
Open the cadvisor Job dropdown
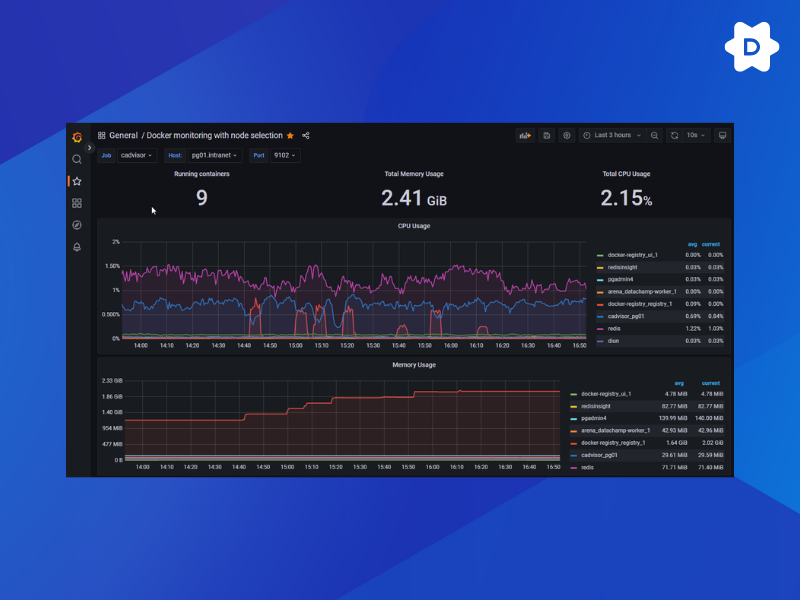point(137,155)
